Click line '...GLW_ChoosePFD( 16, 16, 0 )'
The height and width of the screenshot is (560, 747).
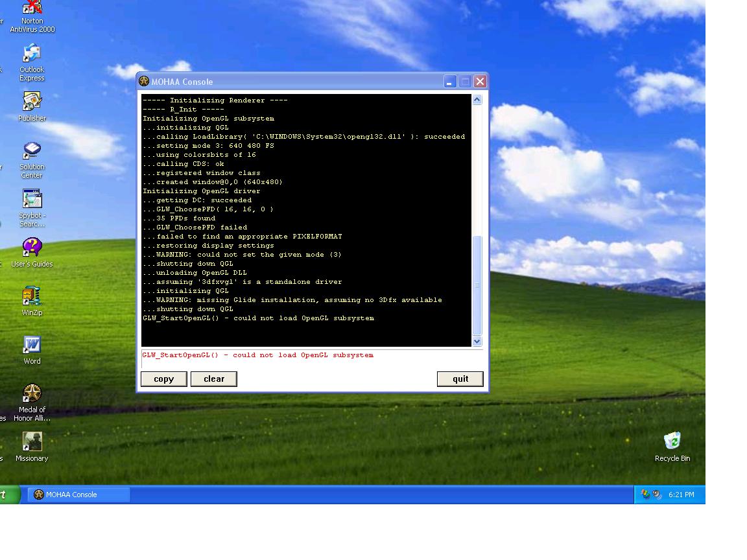[208, 209]
